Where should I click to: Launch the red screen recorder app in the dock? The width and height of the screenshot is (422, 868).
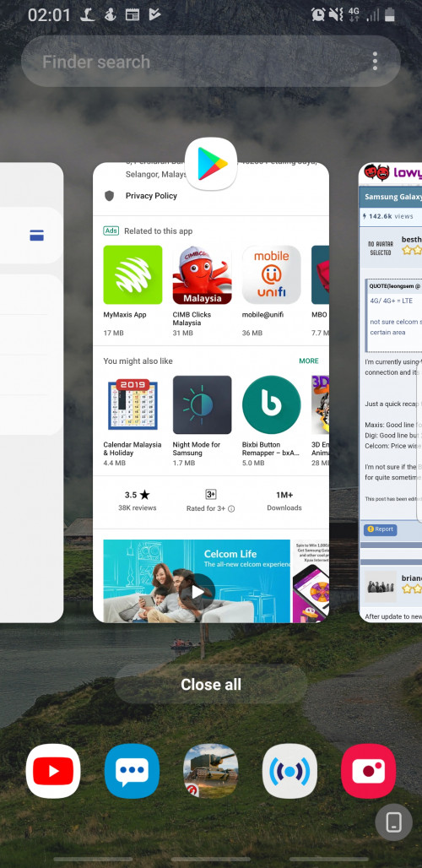368,771
